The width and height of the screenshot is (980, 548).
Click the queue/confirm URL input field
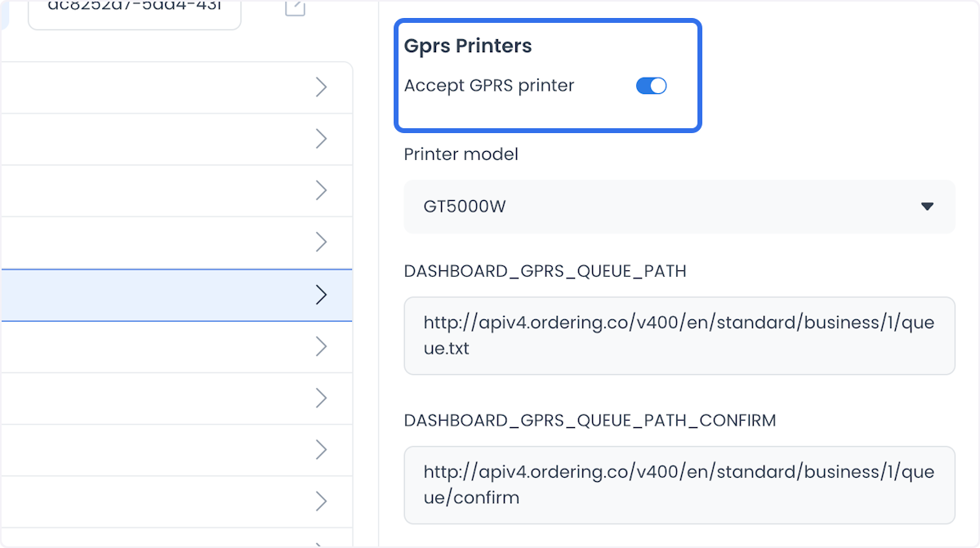pyautogui.click(x=679, y=485)
